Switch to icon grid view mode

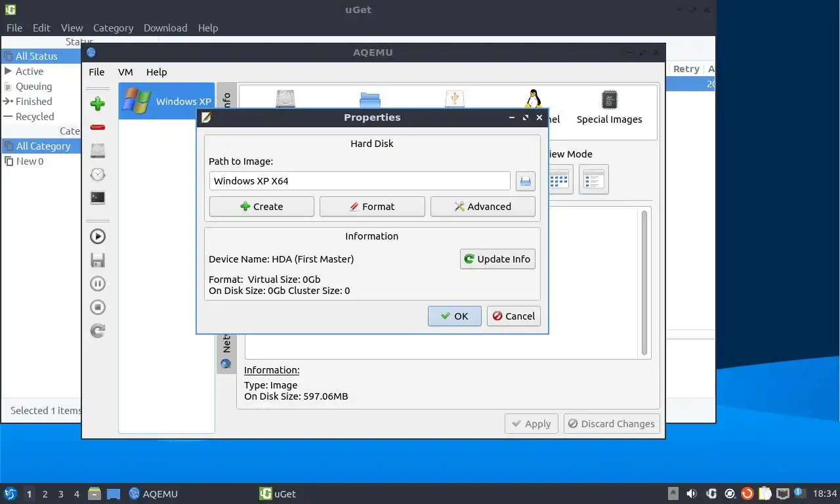pyautogui.click(x=558, y=179)
